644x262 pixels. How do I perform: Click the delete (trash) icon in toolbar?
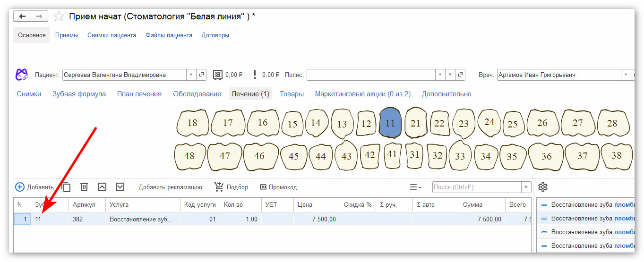pos(84,187)
